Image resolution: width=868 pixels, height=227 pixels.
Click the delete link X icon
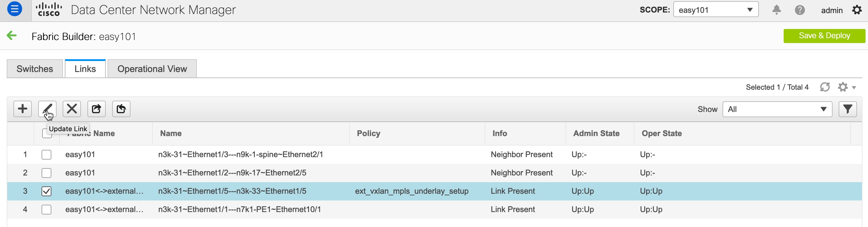coord(72,109)
